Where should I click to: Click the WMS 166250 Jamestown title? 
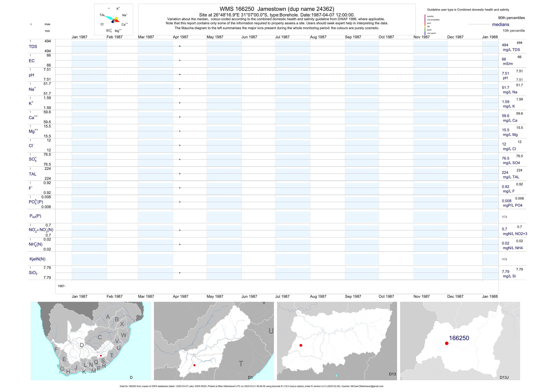pyautogui.click(x=277, y=9)
